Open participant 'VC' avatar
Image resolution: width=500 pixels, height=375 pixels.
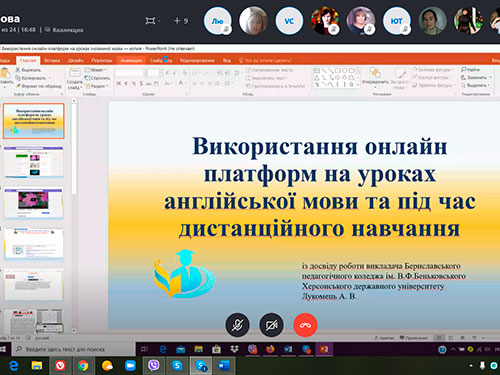coord(289,21)
